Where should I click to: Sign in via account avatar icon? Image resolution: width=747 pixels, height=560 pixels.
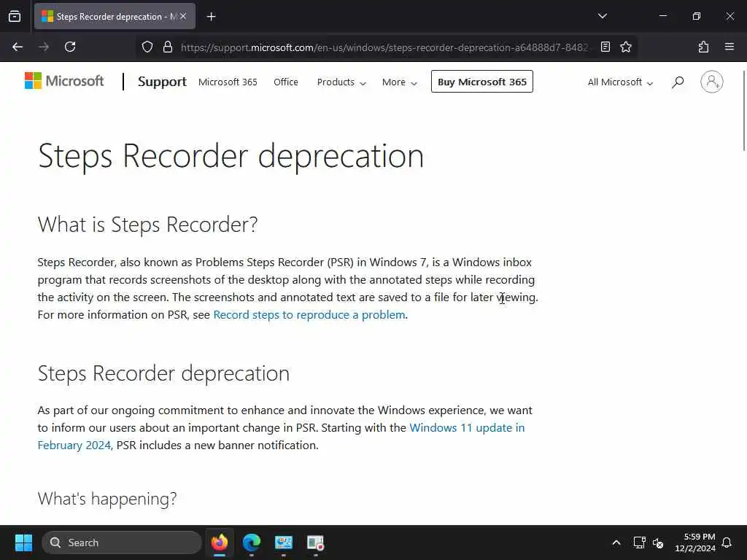click(x=711, y=82)
